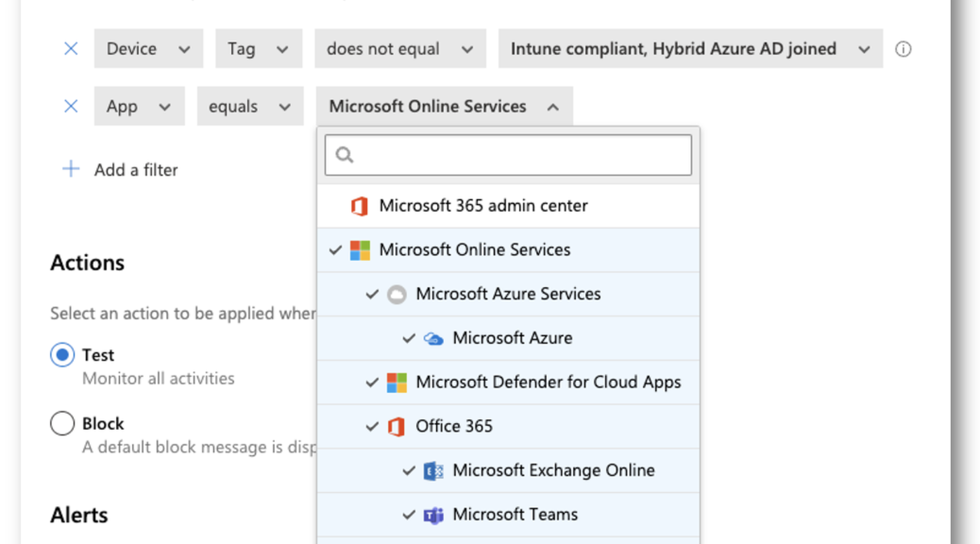Select Microsoft 365 admin center option
The image size is (980, 544).
(x=508, y=206)
